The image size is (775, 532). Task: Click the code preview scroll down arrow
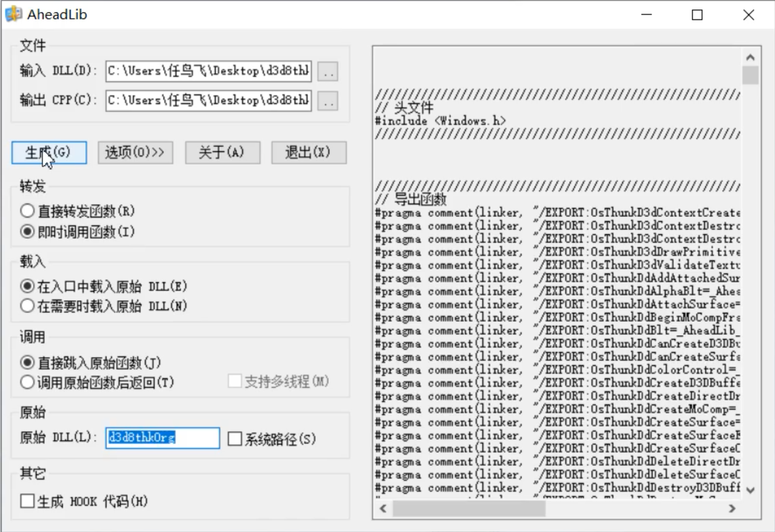click(x=751, y=490)
